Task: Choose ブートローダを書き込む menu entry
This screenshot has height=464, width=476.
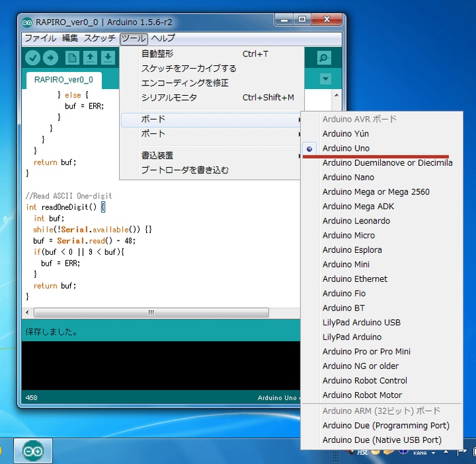Action: [x=210, y=171]
